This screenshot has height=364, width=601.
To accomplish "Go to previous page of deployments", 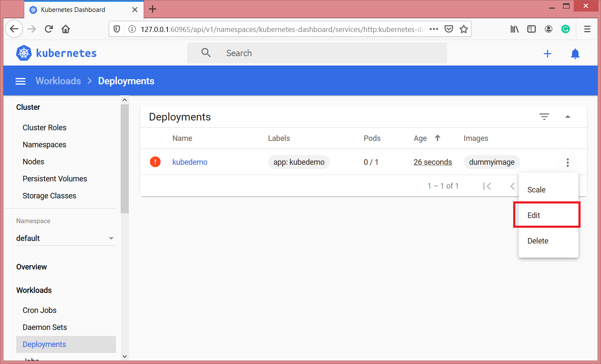I will [x=512, y=186].
